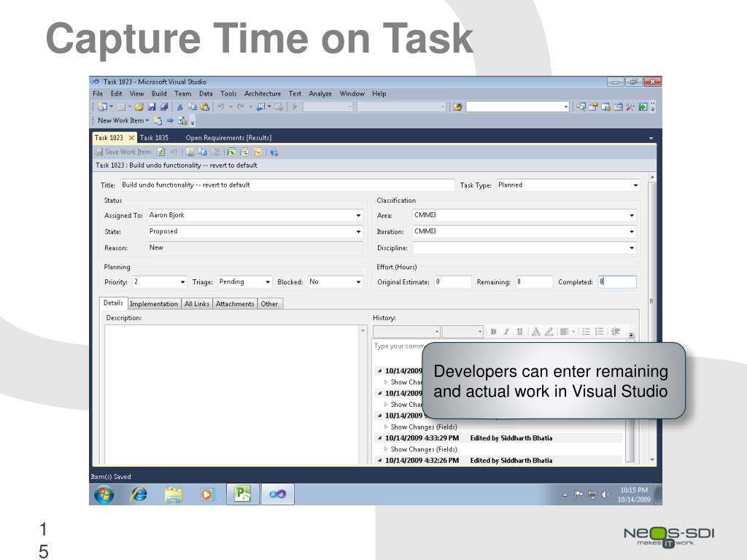Click the Save Work Item button
Image resolution: width=747 pixels, height=560 pixels.
tap(123, 152)
